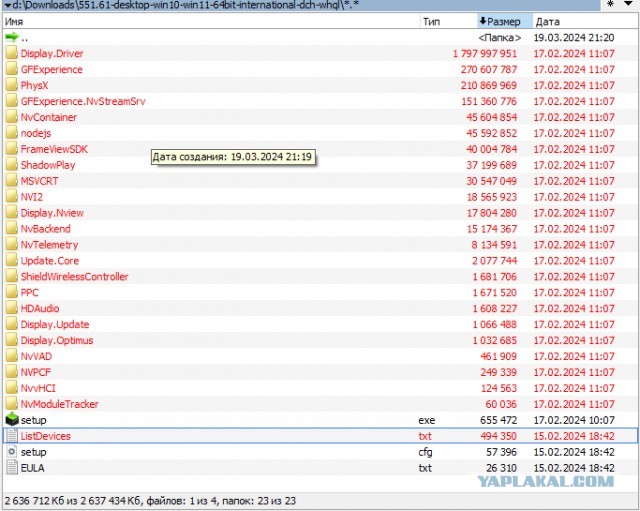Click the NVI2 folder icon
The height and width of the screenshot is (511, 640).
(12, 196)
